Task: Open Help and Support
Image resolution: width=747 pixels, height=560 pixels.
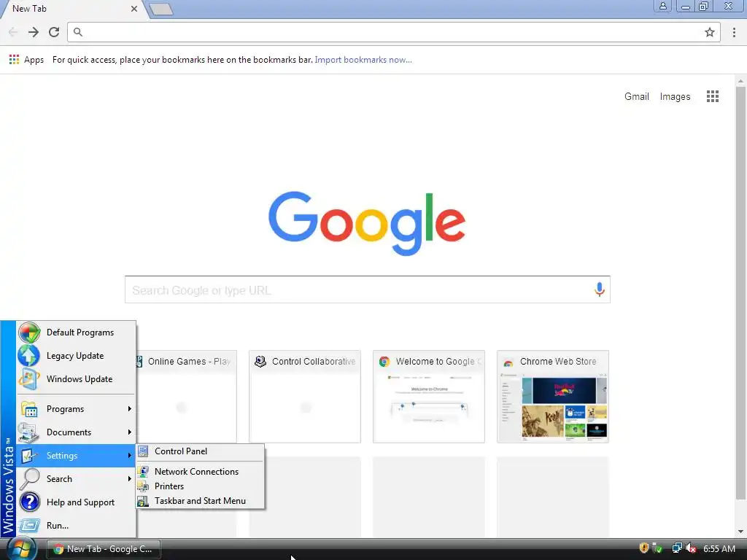Action: tap(76, 502)
